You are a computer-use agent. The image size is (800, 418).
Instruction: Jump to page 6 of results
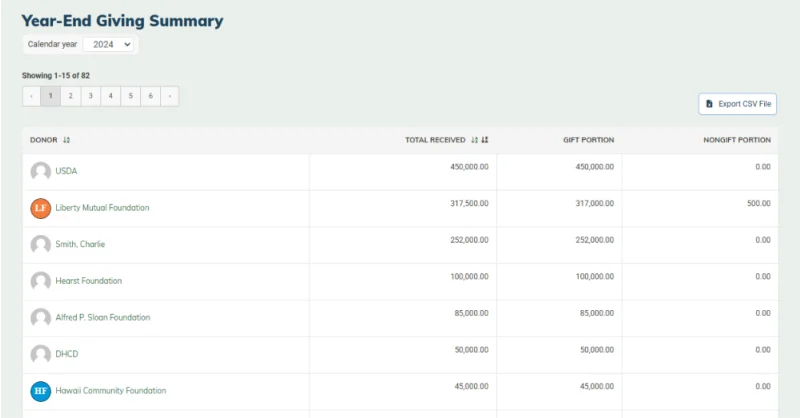click(x=151, y=96)
